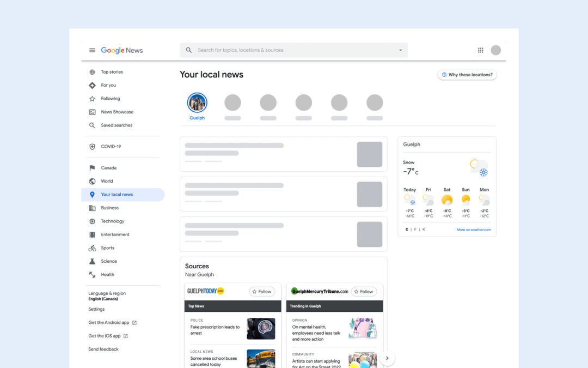Open More on weather.com link

click(x=474, y=230)
